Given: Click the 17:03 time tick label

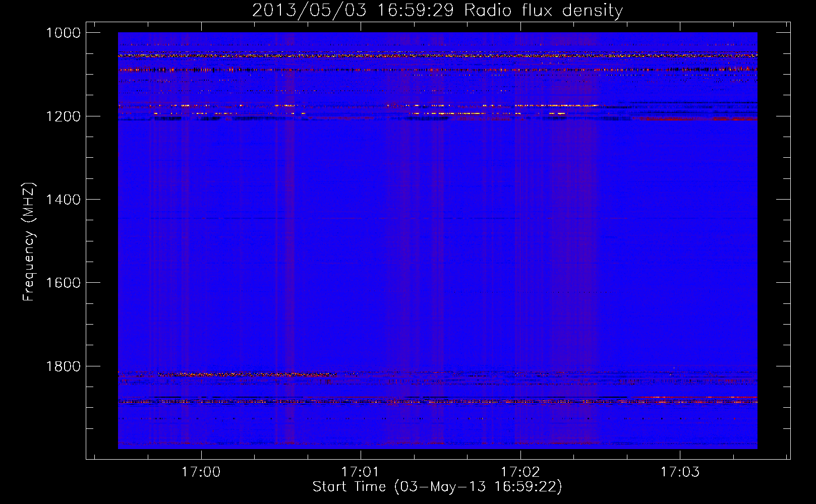Looking at the screenshot, I should (x=680, y=472).
